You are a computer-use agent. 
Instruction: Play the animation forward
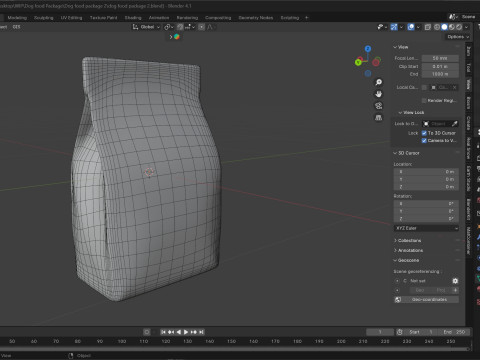[186, 332]
